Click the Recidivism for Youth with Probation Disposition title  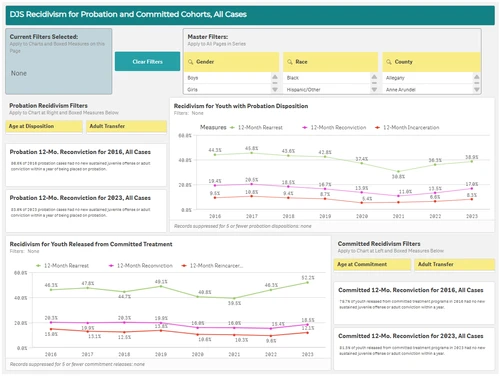coord(241,106)
